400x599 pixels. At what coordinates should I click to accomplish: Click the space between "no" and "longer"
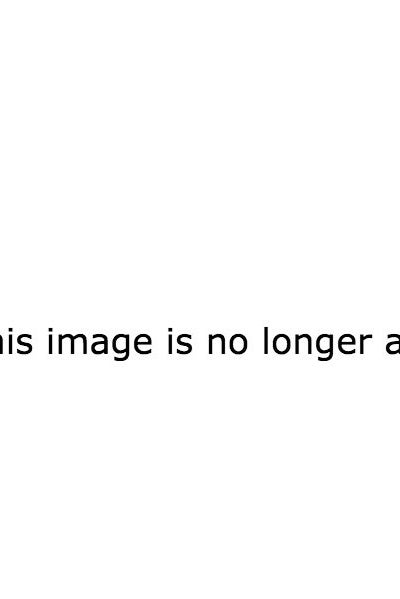click(255, 343)
